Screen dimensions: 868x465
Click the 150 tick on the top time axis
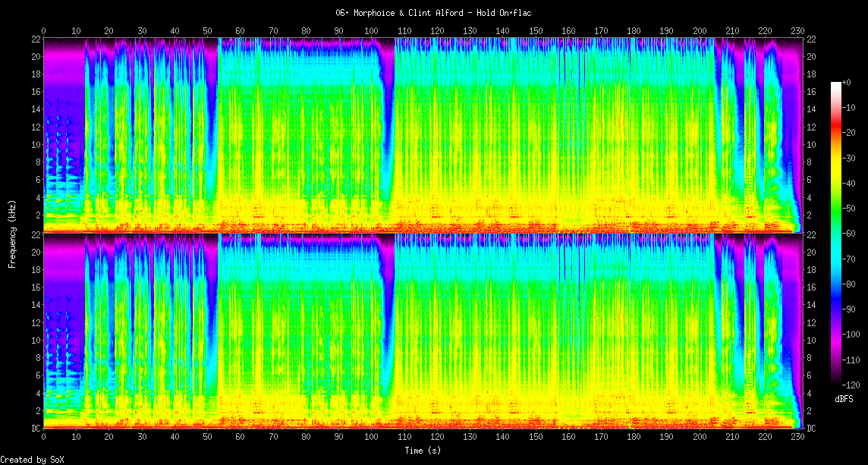[x=536, y=30]
